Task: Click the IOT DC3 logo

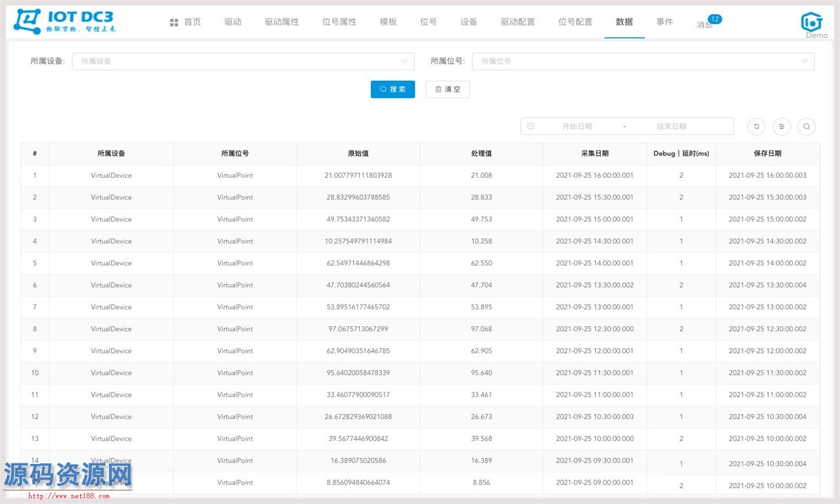Action: pyautogui.click(x=65, y=21)
